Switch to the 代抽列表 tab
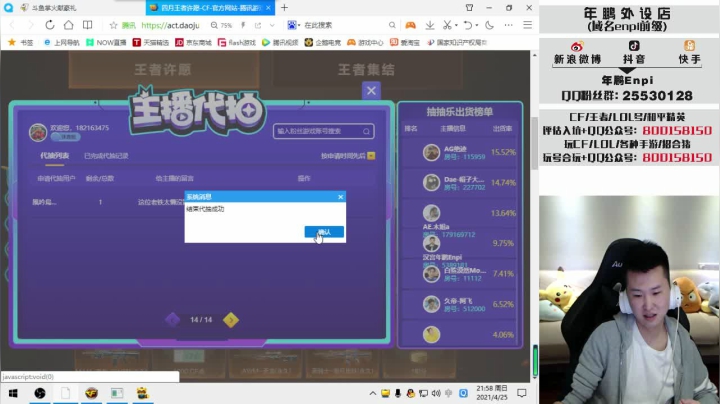The image size is (720, 404). tap(54, 156)
